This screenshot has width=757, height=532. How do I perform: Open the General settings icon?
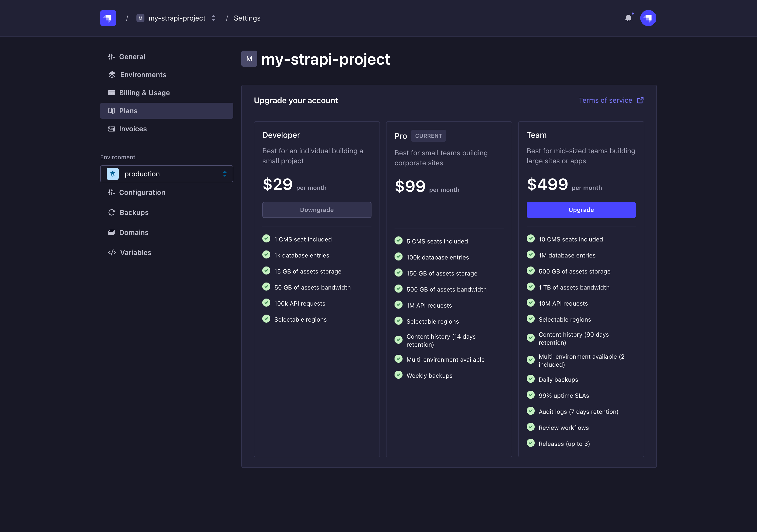[112, 56]
